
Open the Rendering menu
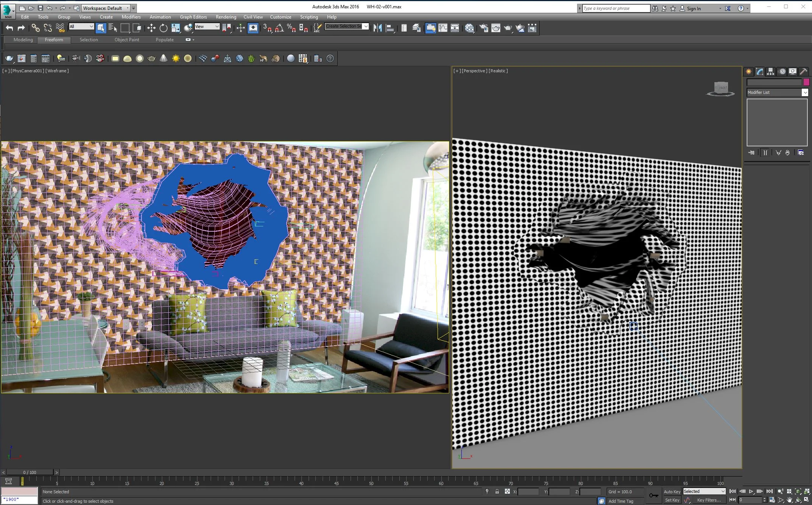(226, 17)
